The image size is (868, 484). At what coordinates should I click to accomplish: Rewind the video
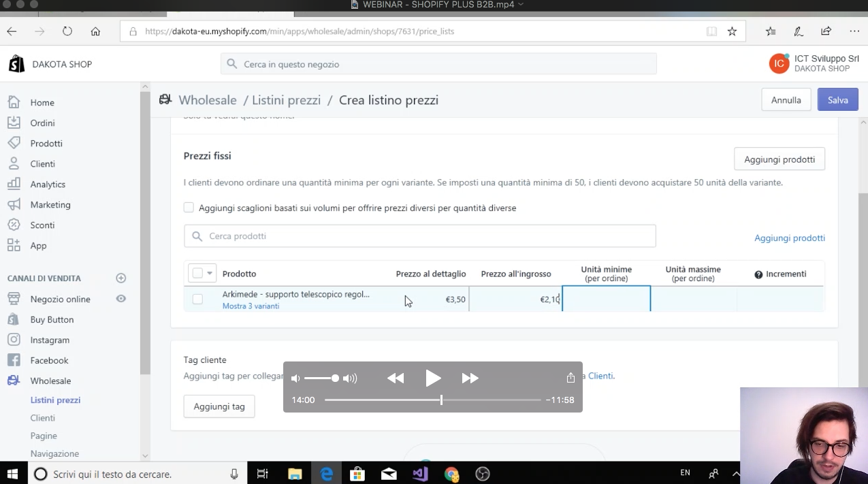396,378
